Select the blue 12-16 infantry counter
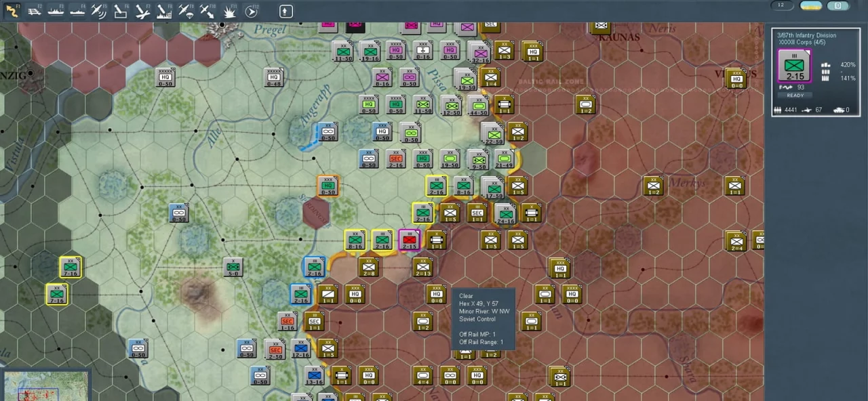The height and width of the screenshot is (401, 868). 300,348
